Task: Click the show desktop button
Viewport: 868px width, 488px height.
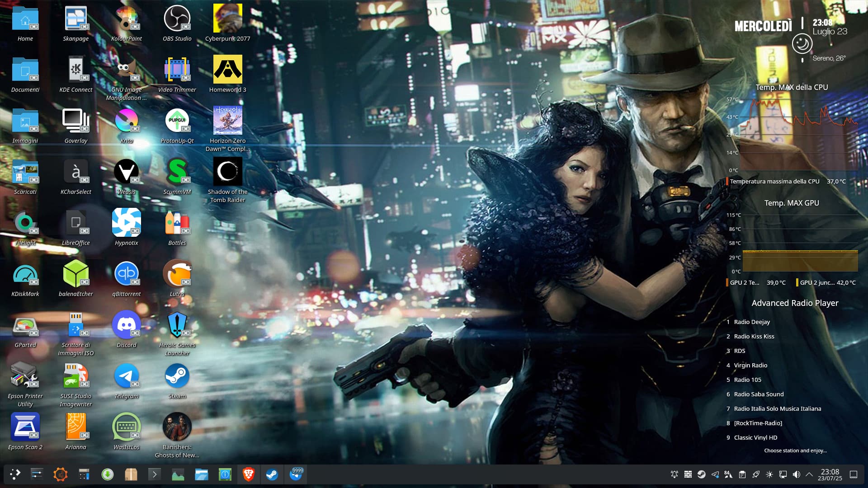Action: coord(854,474)
